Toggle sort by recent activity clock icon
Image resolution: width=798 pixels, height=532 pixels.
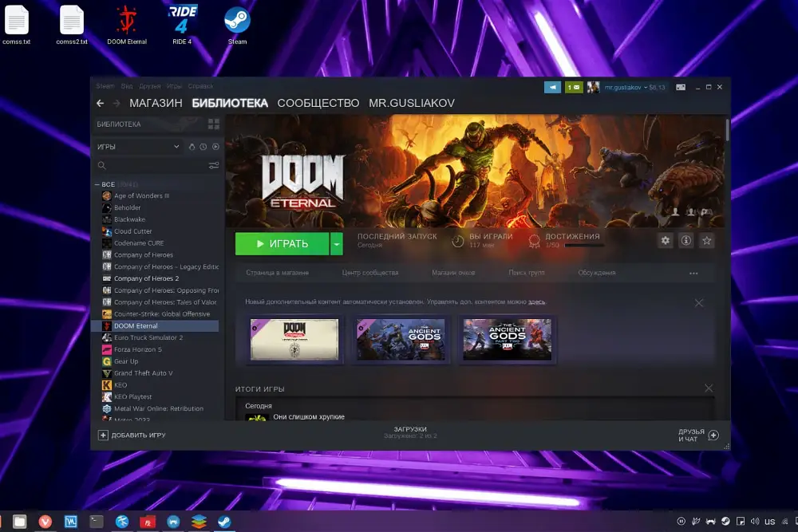203,147
